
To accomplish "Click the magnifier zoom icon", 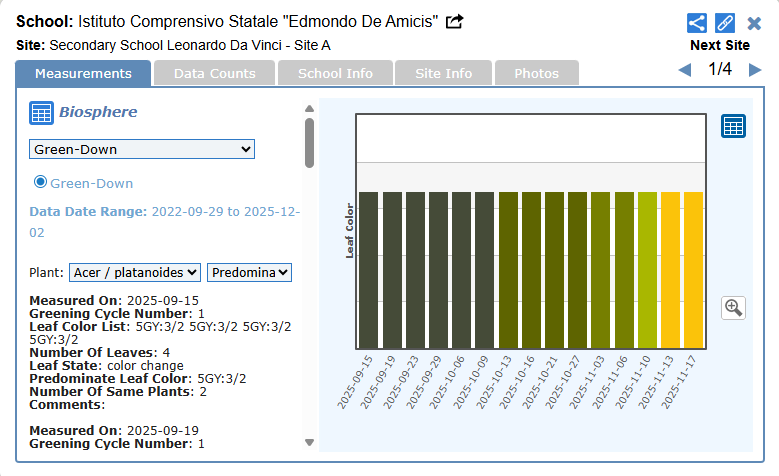I will tap(733, 307).
